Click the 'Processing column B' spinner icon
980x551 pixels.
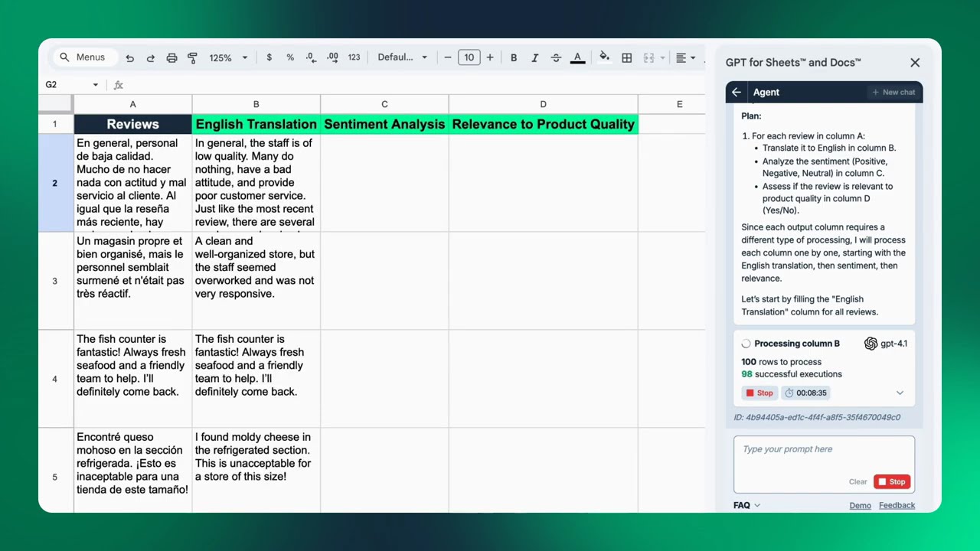(746, 344)
